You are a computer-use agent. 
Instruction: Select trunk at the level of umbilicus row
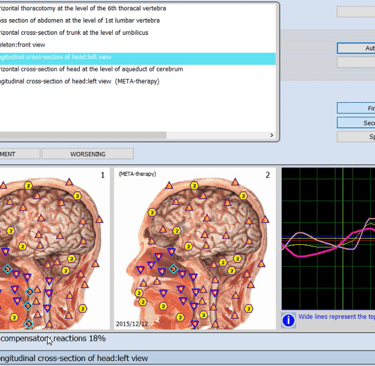pyautogui.click(x=138, y=33)
